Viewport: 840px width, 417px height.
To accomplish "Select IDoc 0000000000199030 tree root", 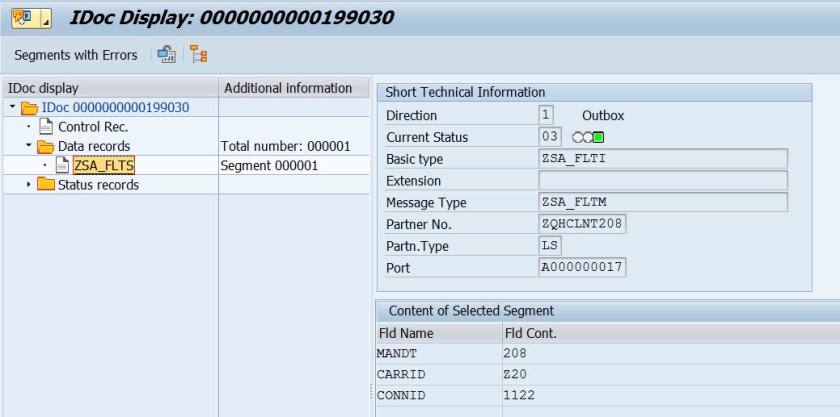I will tap(115, 108).
